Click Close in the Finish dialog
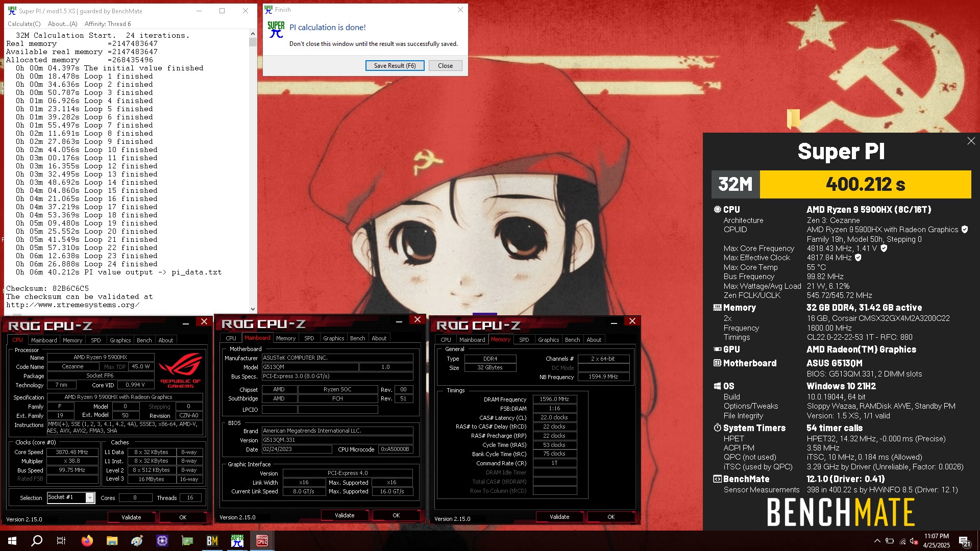The height and width of the screenshot is (551, 980). (x=445, y=66)
